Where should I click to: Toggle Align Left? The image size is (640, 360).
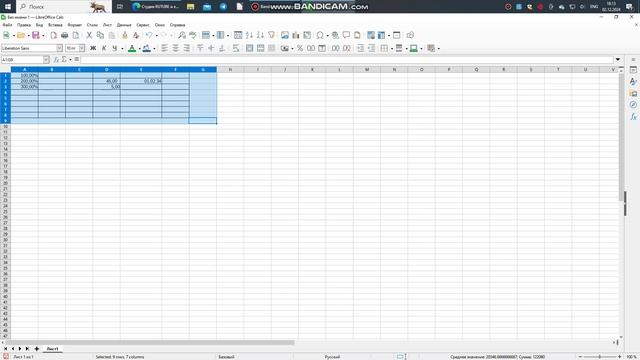coord(164,48)
